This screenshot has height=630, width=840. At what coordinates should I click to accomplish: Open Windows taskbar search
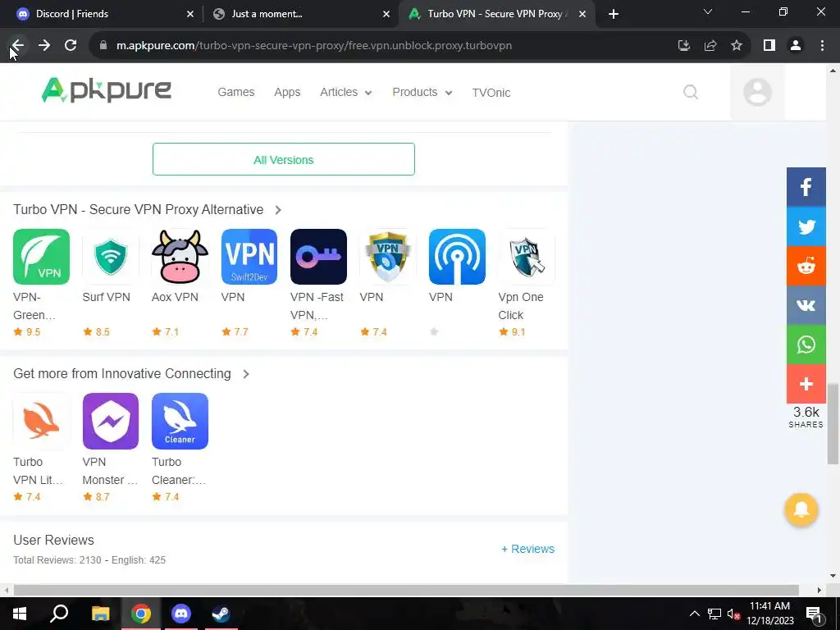click(x=59, y=614)
